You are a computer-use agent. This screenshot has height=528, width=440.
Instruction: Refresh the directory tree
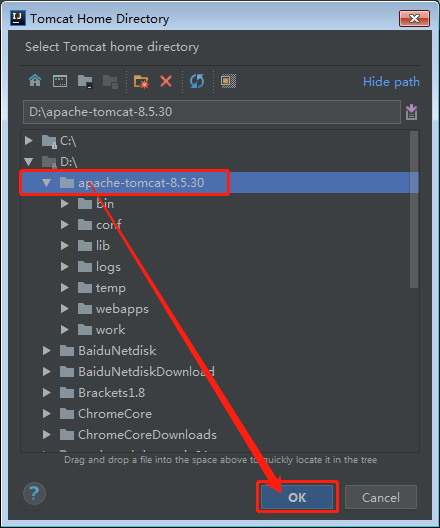click(197, 81)
